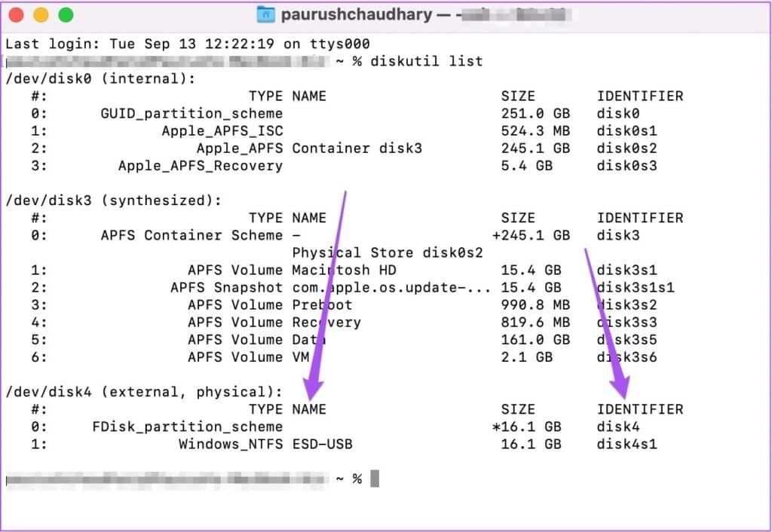
Task: Click the 'VM' volume name
Action: click(300, 357)
